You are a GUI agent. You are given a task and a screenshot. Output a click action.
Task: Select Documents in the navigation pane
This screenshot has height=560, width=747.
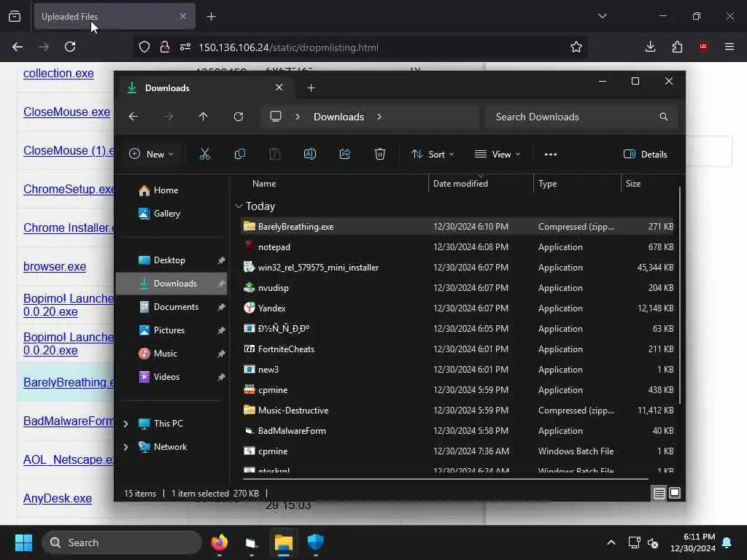click(x=171, y=307)
